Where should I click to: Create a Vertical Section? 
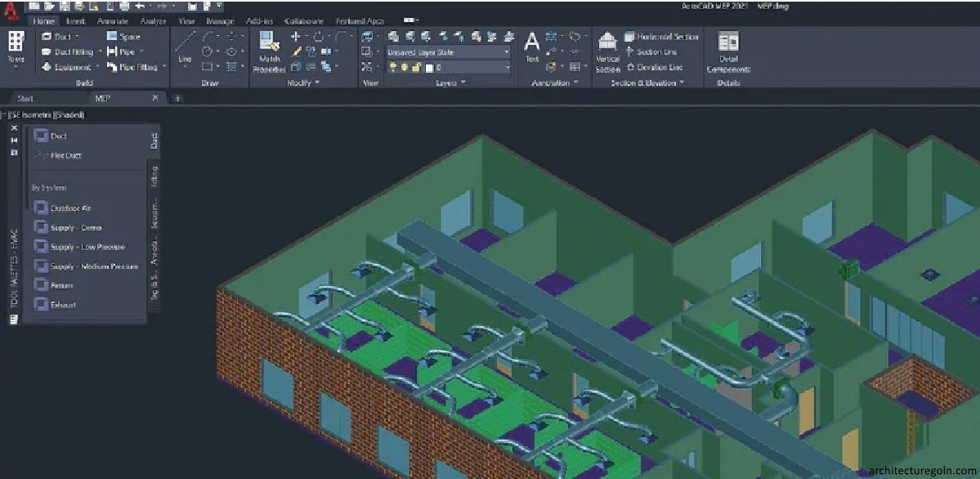[607, 52]
